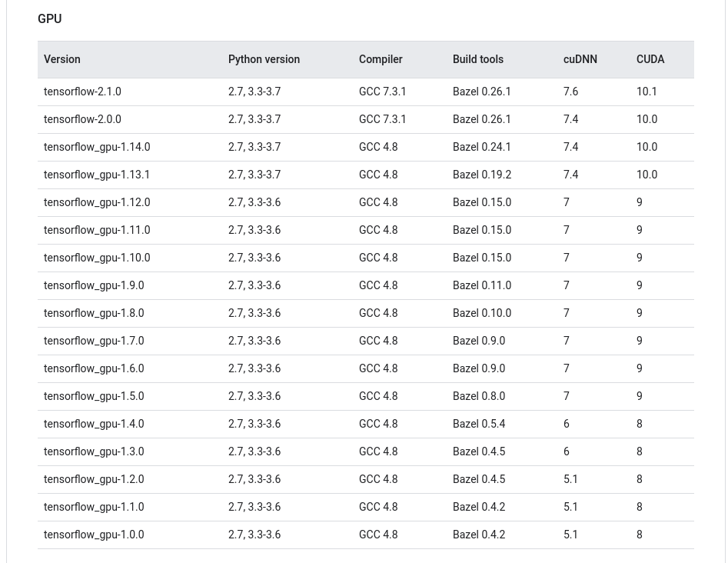
Task: Click the Build tools column header
Action: (477, 59)
